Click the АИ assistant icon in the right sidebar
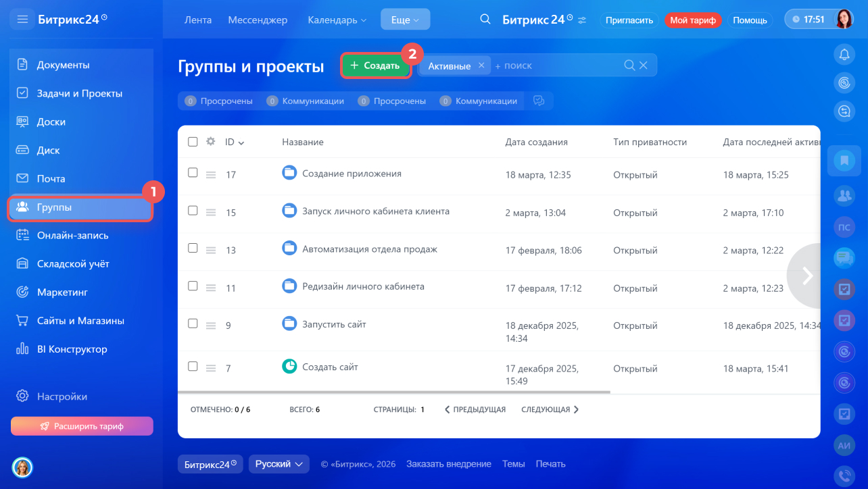Screen dimensions: 868x489 point(844,445)
